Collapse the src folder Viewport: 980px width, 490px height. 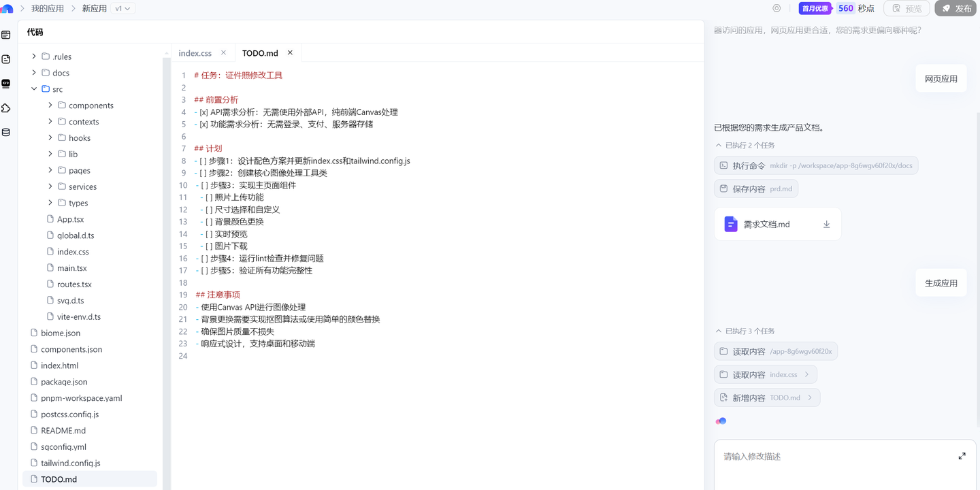[34, 89]
